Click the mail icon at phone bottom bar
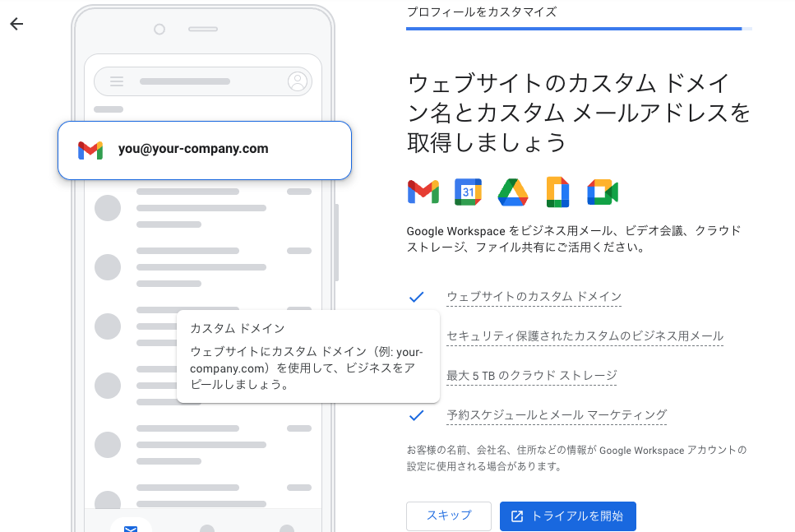This screenshot has width=795, height=532. pos(131,529)
